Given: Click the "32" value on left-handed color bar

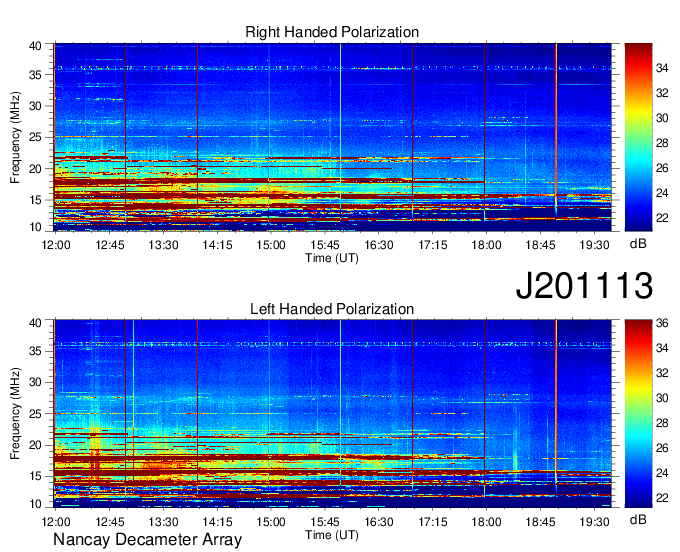Looking at the screenshot, I should coord(662,373).
